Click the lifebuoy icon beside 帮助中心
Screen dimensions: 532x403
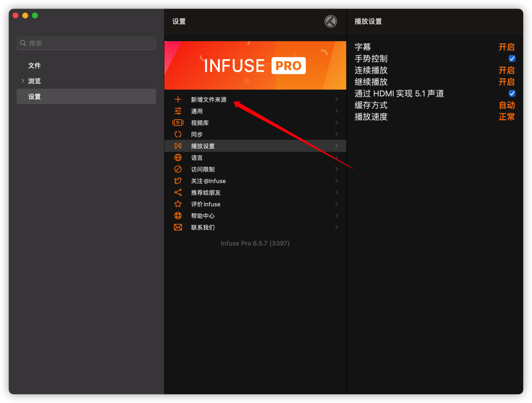pos(178,216)
